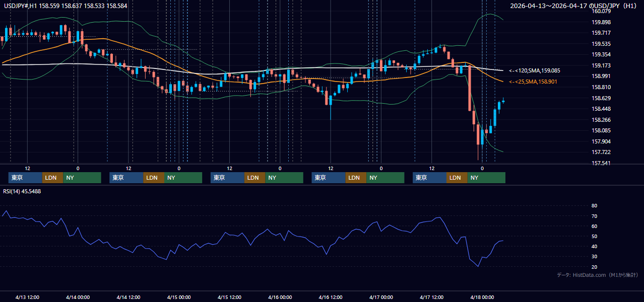Click the RSI line's lowest point near 20
The height and width of the screenshot is (302, 644).
[x=478, y=266]
